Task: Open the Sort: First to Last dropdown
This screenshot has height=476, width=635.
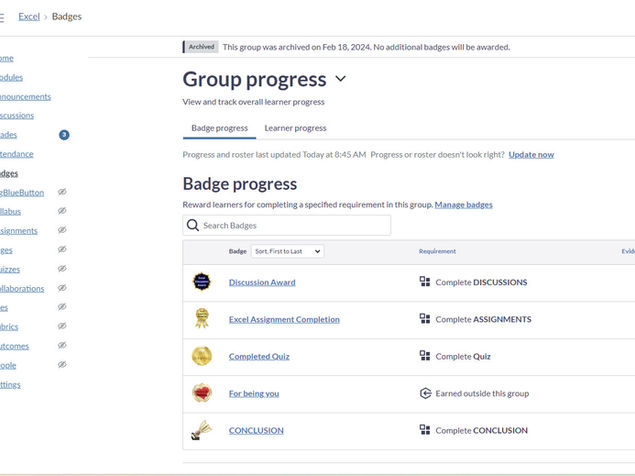Action: pyautogui.click(x=287, y=251)
